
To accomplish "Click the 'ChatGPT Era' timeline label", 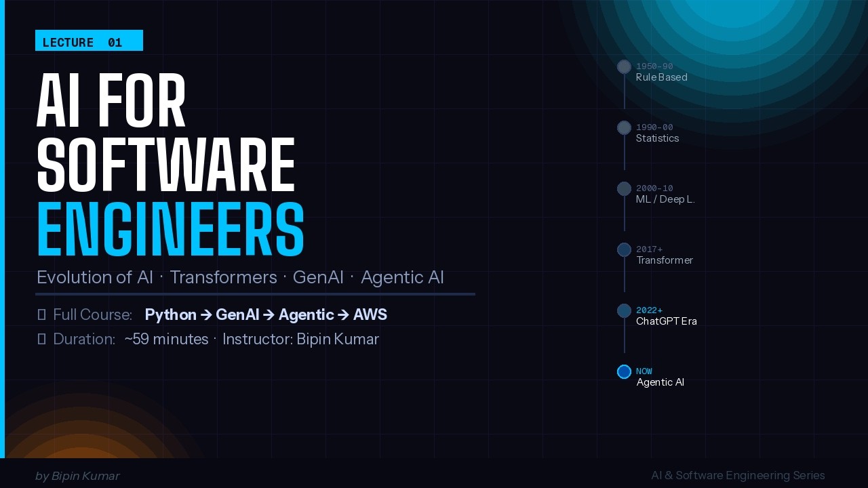I will [x=667, y=321].
